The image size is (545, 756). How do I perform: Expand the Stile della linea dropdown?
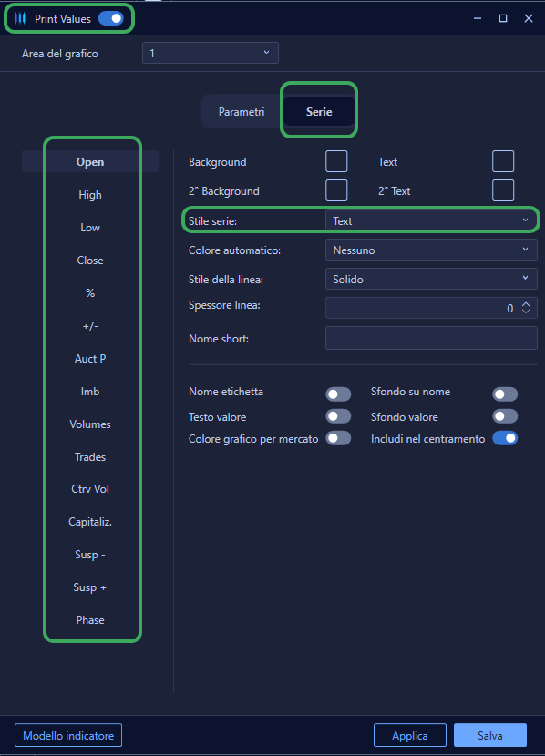click(x=431, y=279)
